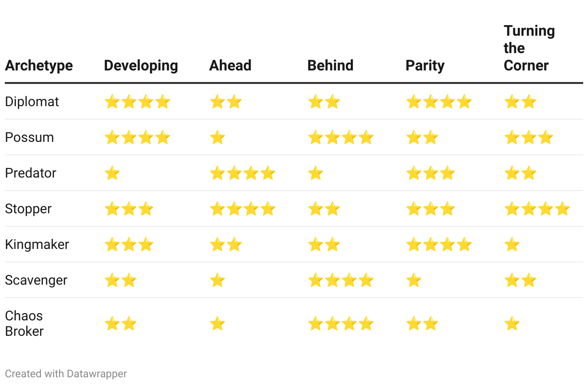Screen dimensions: 588x385
Task: Select the Diplomat row label
Action: tap(32, 102)
